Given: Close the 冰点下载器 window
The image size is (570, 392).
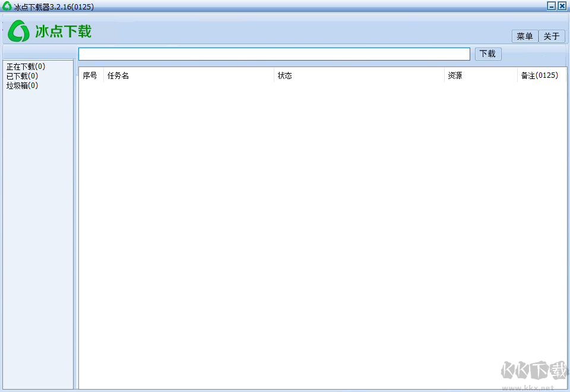Looking at the screenshot, I should click(x=562, y=6).
